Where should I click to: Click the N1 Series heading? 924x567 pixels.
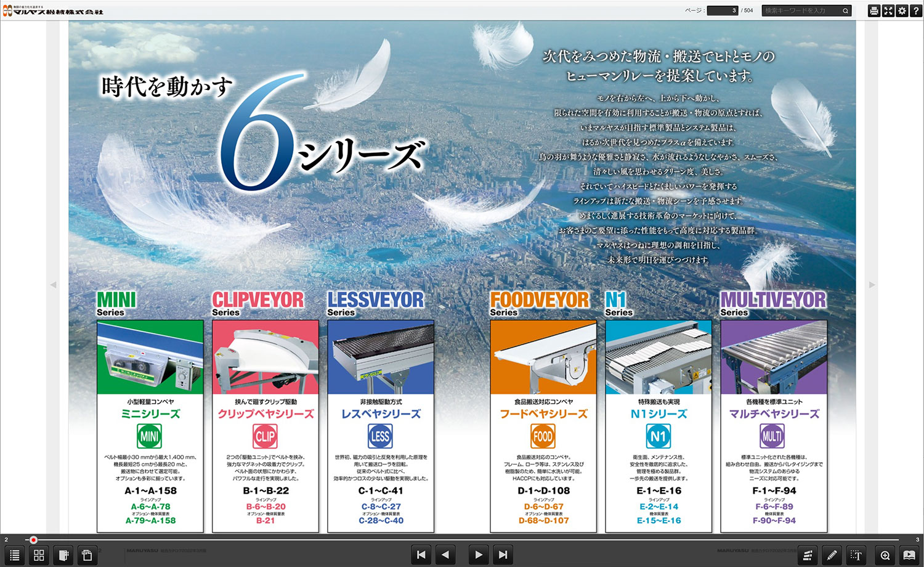click(618, 304)
